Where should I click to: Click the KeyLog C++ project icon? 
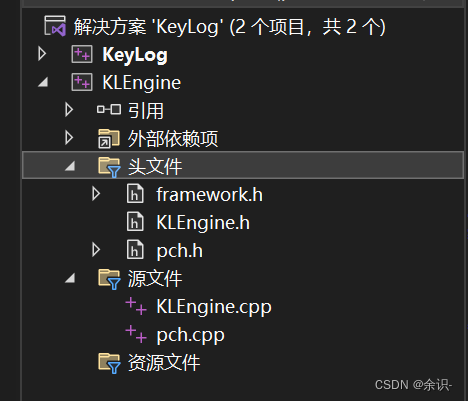pyautogui.click(x=82, y=54)
